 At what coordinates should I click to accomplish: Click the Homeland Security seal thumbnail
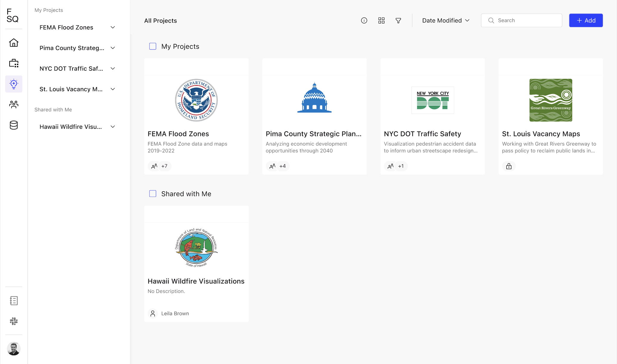coord(196,100)
